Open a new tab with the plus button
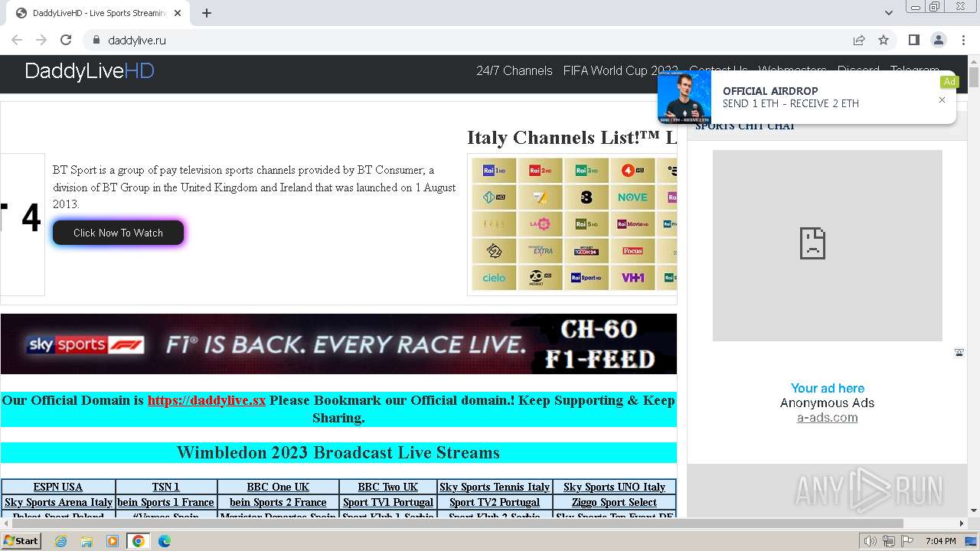 click(207, 12)
